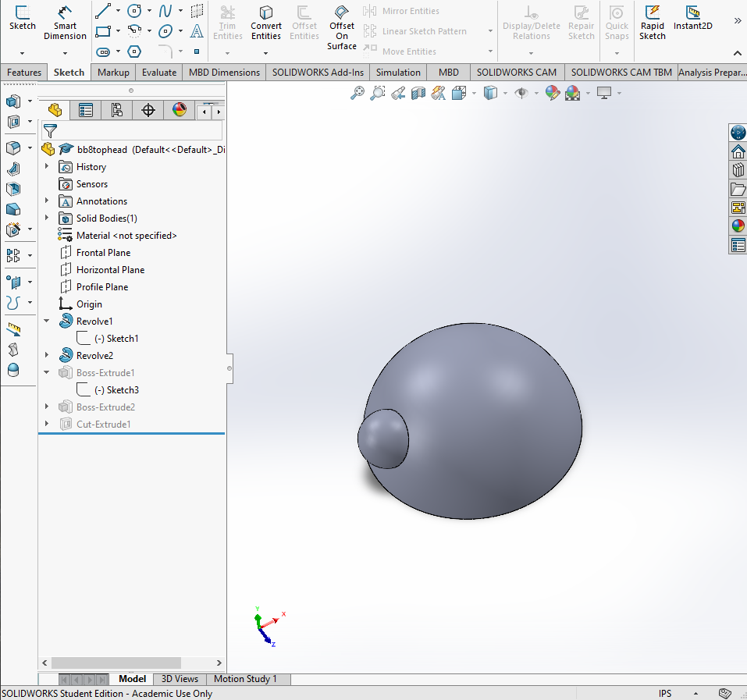Viewport: 747px width, 700px height.
Task: Select Sketch3 under Boss-Extrude1
Action: pos(116,390)
